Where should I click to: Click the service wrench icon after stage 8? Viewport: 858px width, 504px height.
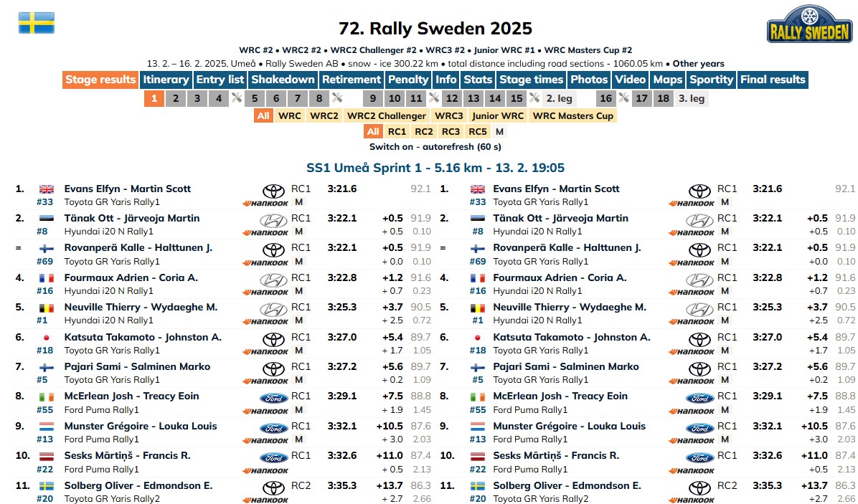pyautogui.click(x=337, y=98)
